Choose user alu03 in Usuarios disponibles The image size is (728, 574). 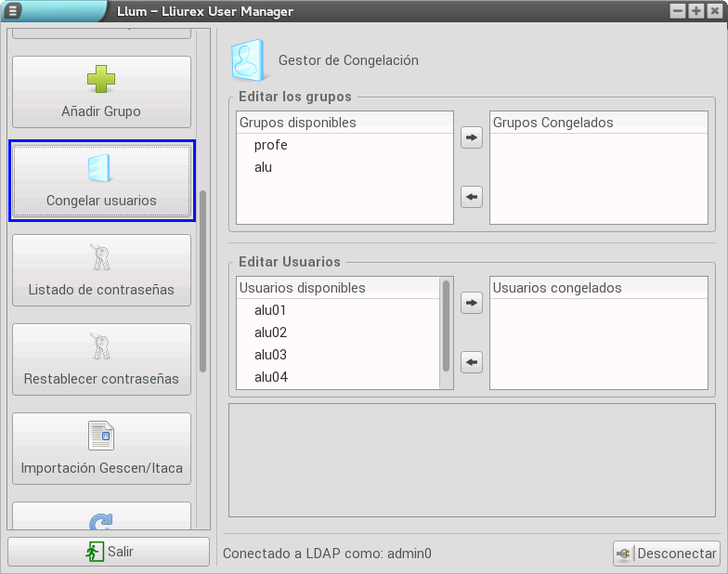point(270,355)
